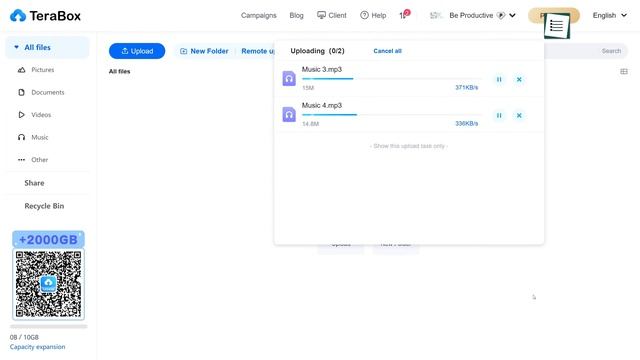This screenshot has width=640, height=360.
Task: Switch to grid view layout
Action: (x=624, y=71)
